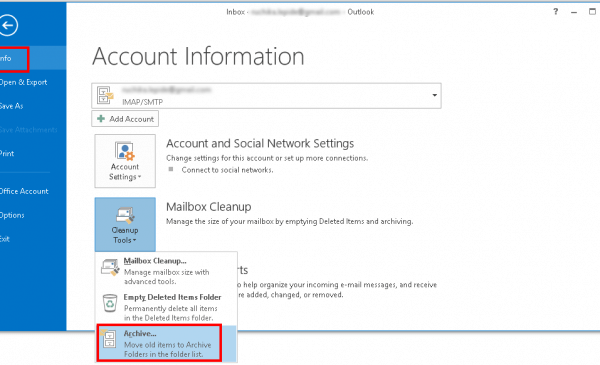Click the IMAP/SMTP label

click(x=142, y=102)
